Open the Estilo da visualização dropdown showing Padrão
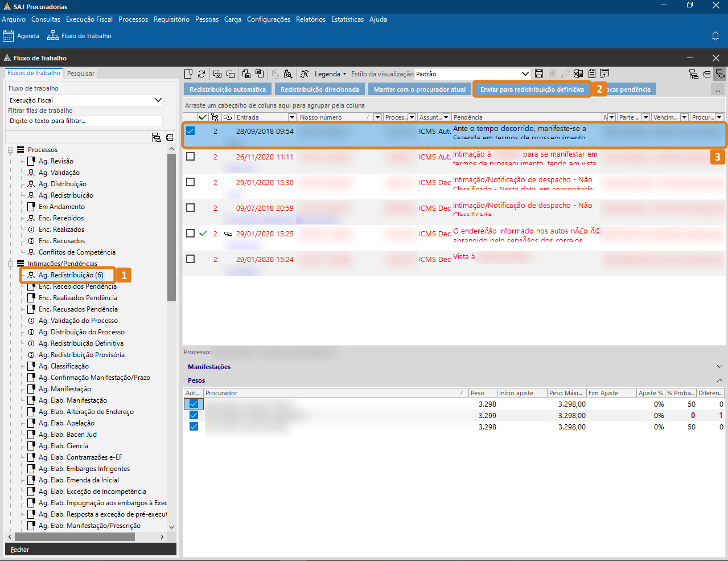 pos(472,74)
